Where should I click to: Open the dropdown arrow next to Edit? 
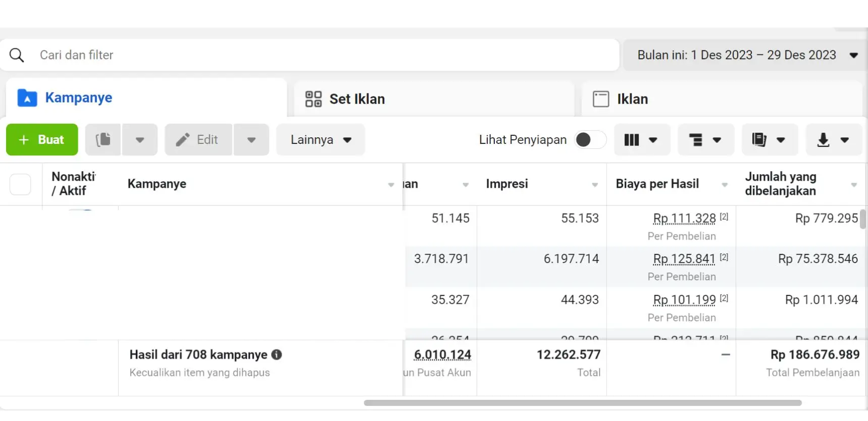[251, 139]
